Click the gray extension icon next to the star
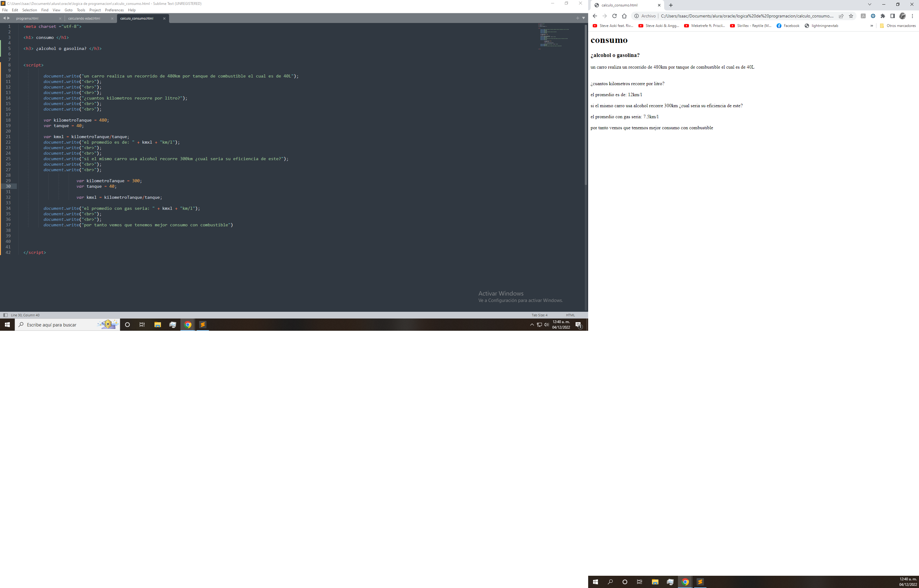The image size is (919, 588). tap(863, 16)
